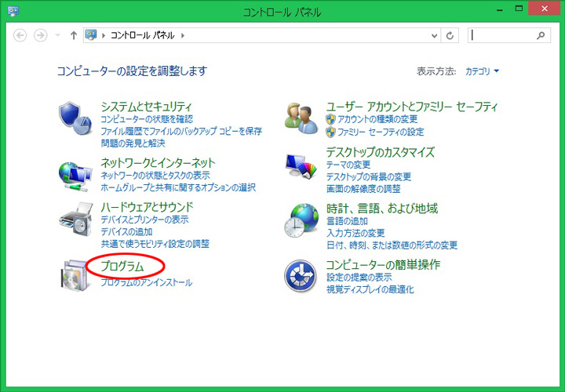The image size is (565, 392).
Task: Click the コンピューターの簡単操作 blue circle icon
Action: tap(301, 276)
